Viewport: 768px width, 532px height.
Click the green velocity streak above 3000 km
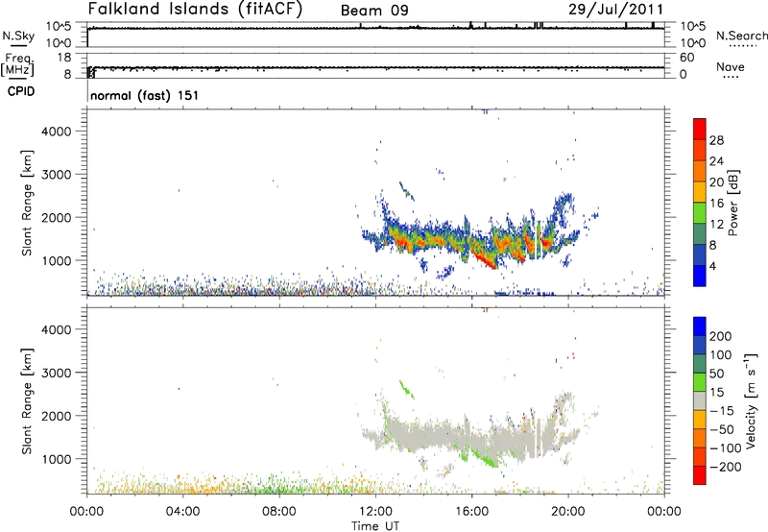pos(406,389)
